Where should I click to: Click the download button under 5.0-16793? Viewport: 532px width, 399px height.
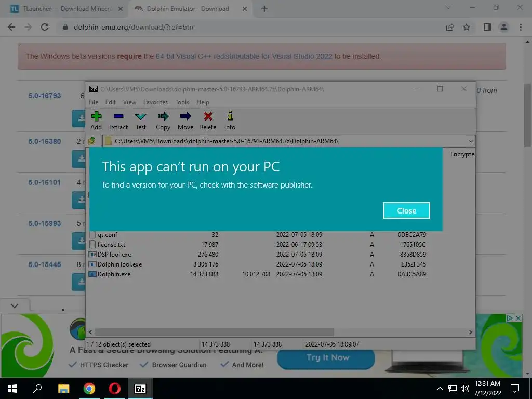79,118
